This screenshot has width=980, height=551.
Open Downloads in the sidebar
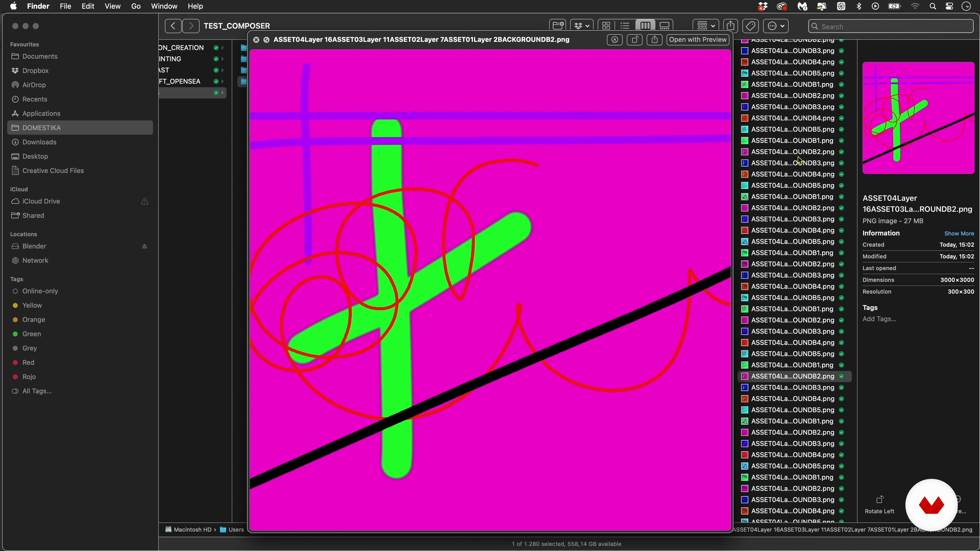pos(39,142)
